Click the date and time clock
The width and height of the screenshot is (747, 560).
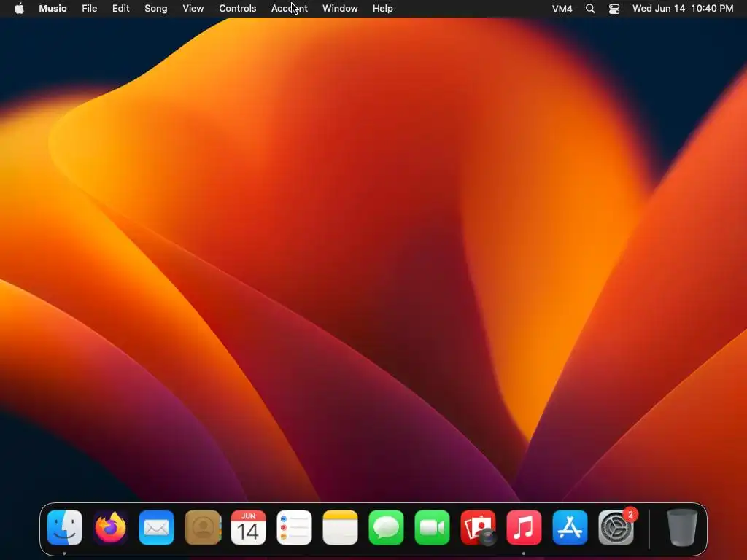coord(683,9)
